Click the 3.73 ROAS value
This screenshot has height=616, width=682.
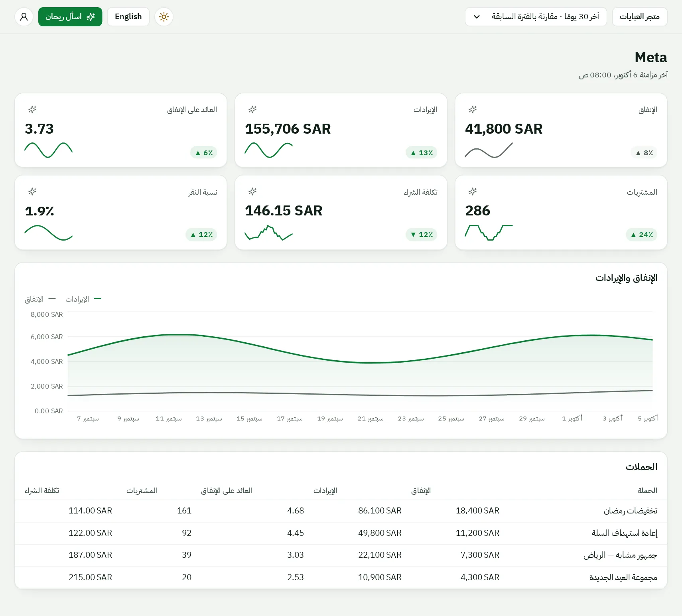tap(39, 129)
